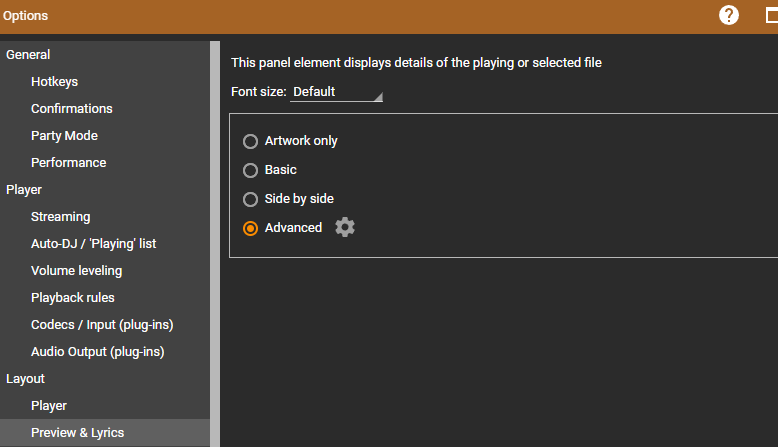Select Party Mode in the sidebar
778x447 pixels.
(64, 136)
